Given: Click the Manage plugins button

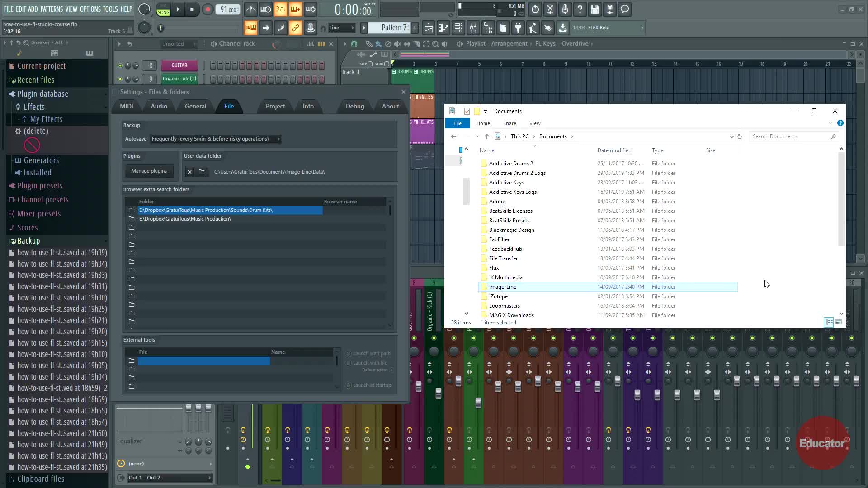Looking at the screenshot, I should (149, 171).
